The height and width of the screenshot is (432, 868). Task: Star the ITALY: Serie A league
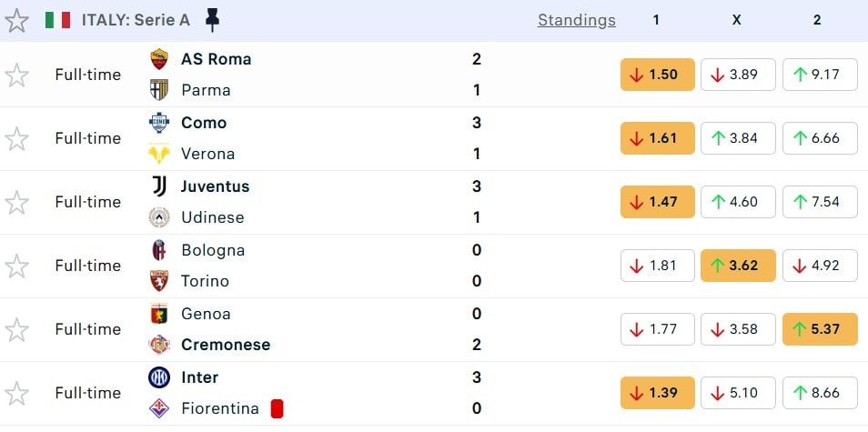16,20
